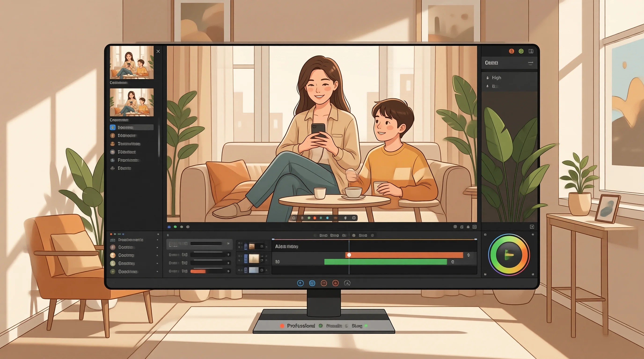
Task: Click the first blue-ringed icon in the bottom toolbar
Action: coord(300,283)
